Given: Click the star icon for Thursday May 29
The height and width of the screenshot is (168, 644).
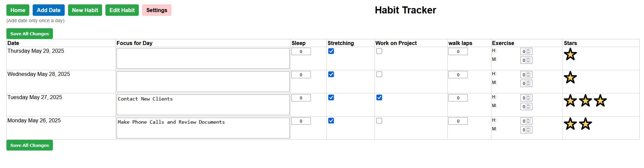Looking at the screenshot, I should pyautogui.click(x=570, y=54).
